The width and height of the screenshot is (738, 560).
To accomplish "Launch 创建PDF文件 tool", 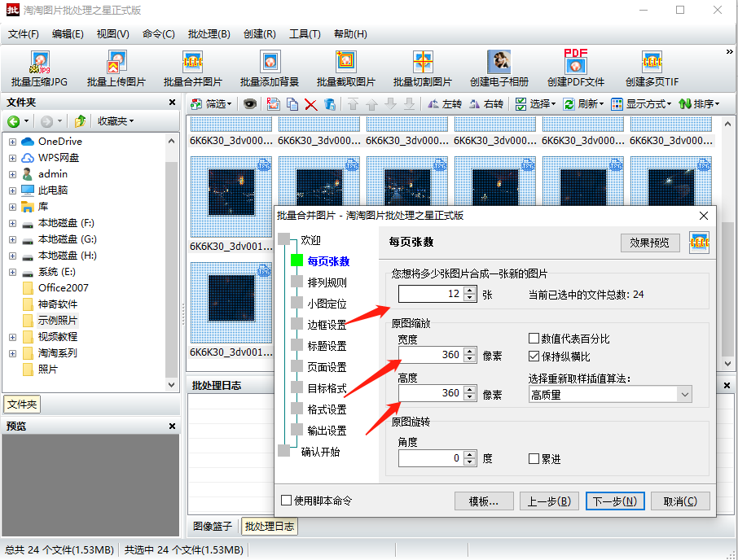I will click(x=576, y=69).
